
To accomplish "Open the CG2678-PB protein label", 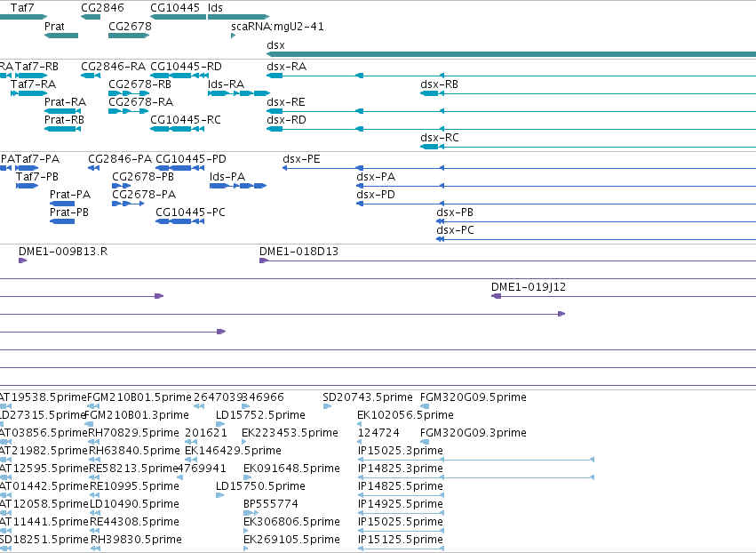I will (143, 177).
